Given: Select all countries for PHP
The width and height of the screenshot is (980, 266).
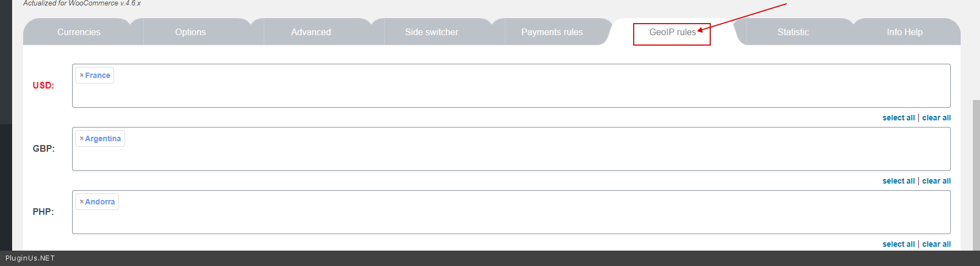Looking at the screenshot, I should (x=899, y=244).
